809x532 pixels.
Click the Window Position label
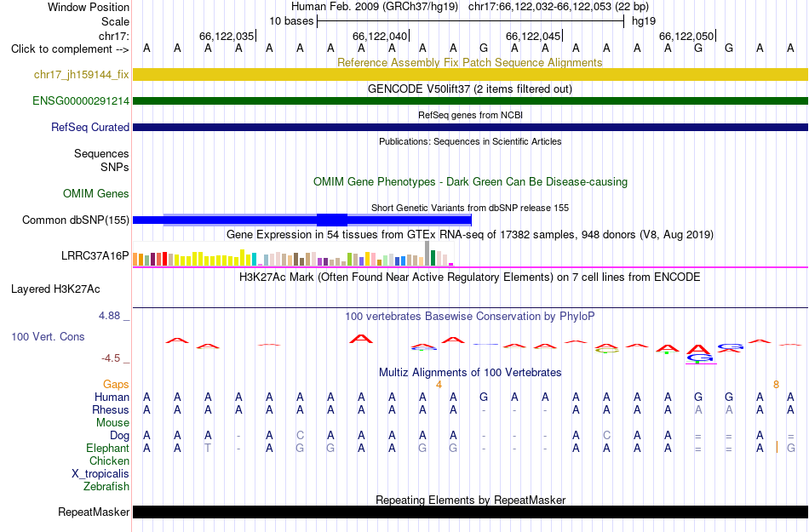[89, 7]
